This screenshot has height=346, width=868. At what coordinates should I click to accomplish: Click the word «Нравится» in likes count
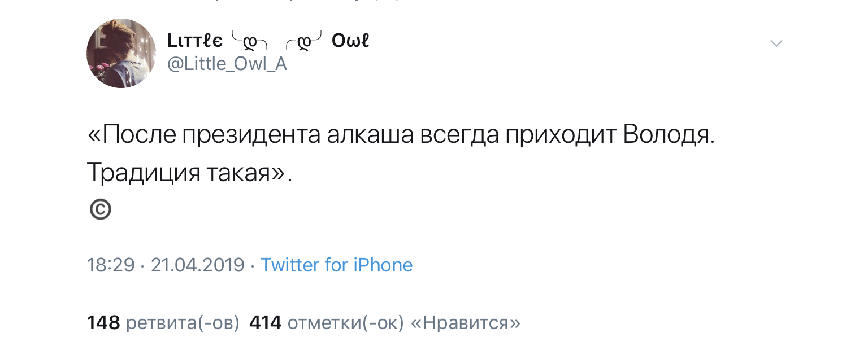click(465, 323)
